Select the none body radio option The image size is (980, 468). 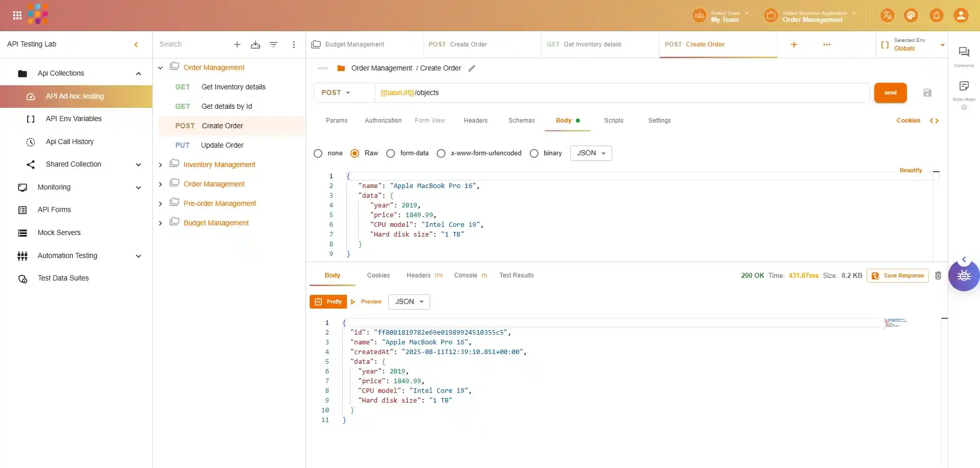pos(318,153)
